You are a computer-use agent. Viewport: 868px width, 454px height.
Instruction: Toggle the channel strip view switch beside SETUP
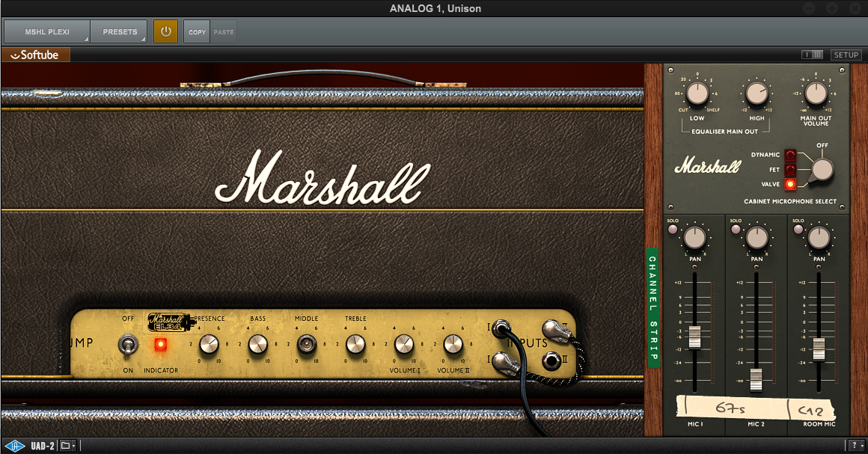(x=812, y=55)
